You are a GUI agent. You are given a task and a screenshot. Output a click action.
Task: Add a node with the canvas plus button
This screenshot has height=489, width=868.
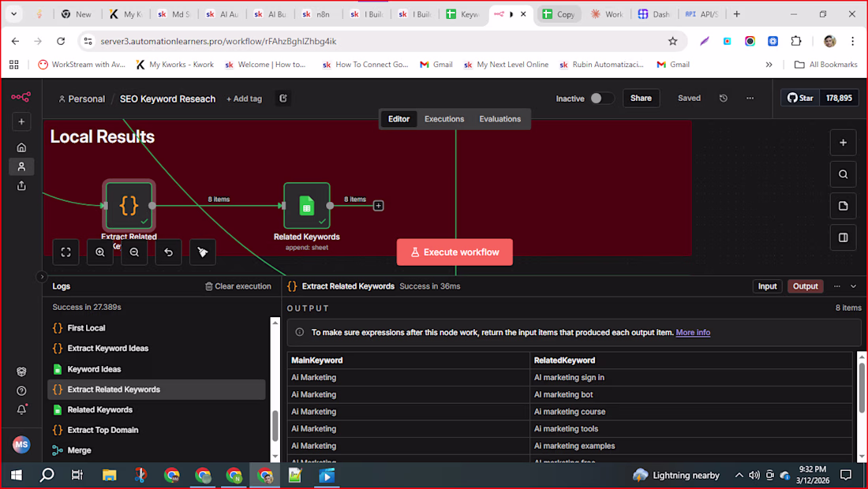pos(843,143)
